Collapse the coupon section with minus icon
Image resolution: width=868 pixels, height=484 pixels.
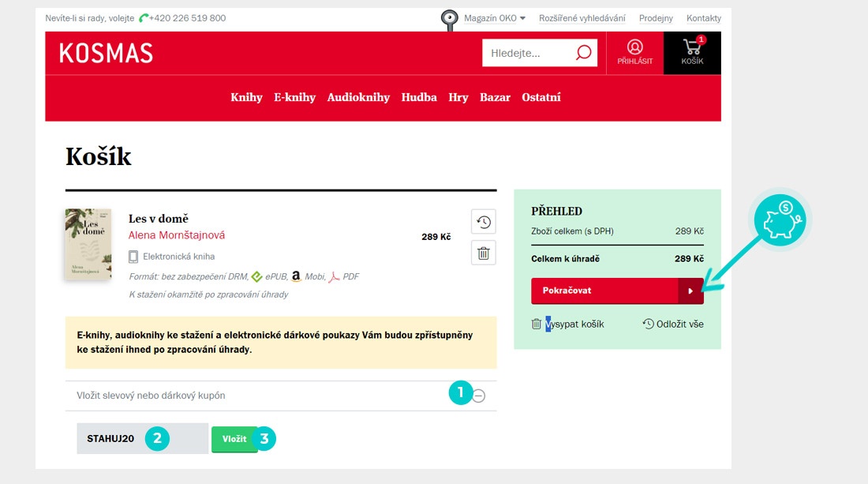coord(479,396)
